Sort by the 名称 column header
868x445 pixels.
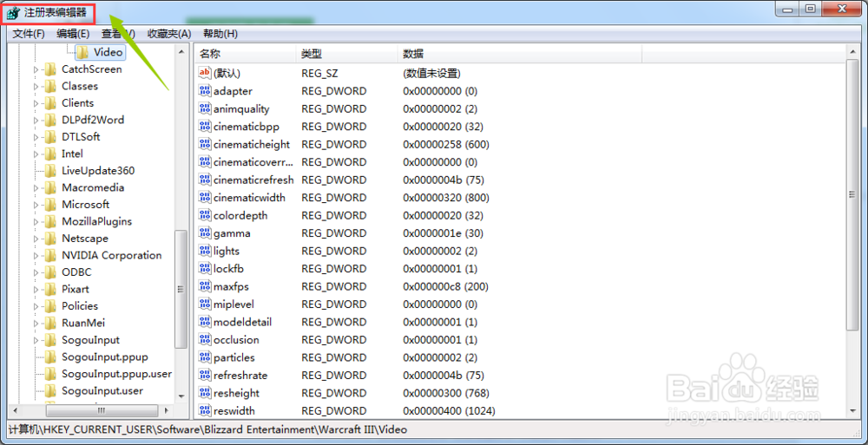coord(245,54)
